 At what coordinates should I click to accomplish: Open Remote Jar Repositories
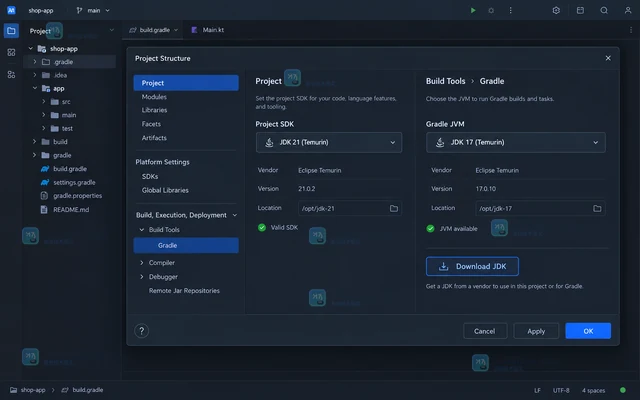[186, 291]
